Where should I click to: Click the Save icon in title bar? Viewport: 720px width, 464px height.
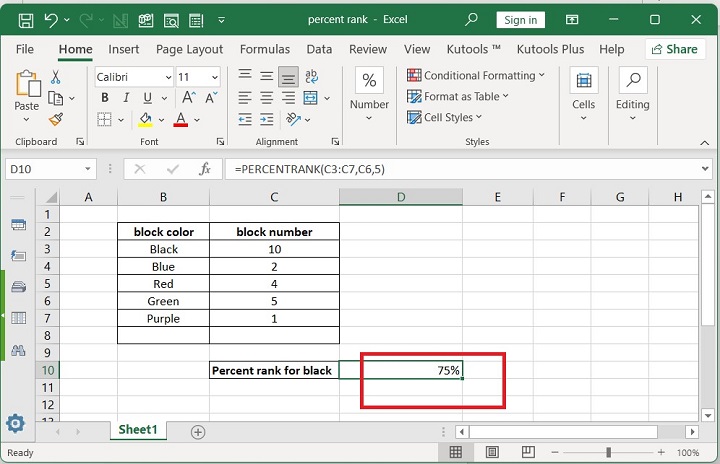[x=25, y=19]
